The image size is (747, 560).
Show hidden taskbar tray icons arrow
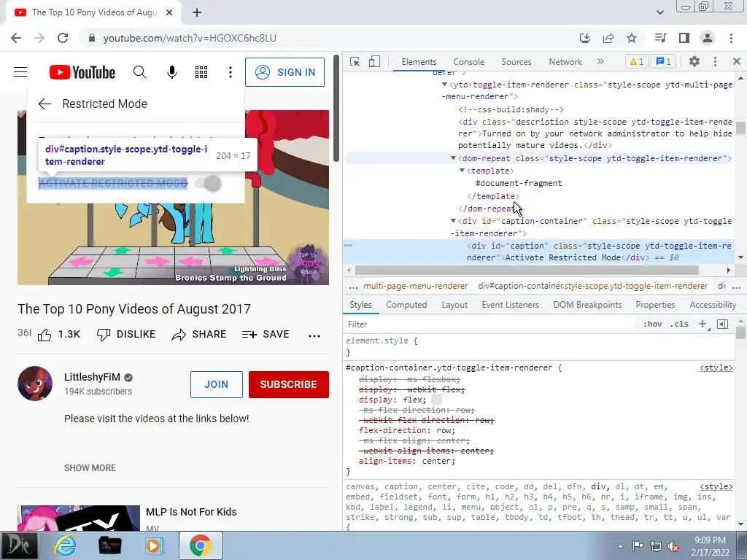(x=620, y=546)
